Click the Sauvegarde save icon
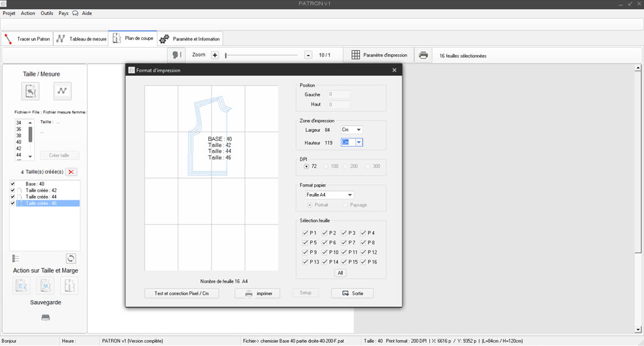This screenshot has height=346, width=644. pos(45,317)
